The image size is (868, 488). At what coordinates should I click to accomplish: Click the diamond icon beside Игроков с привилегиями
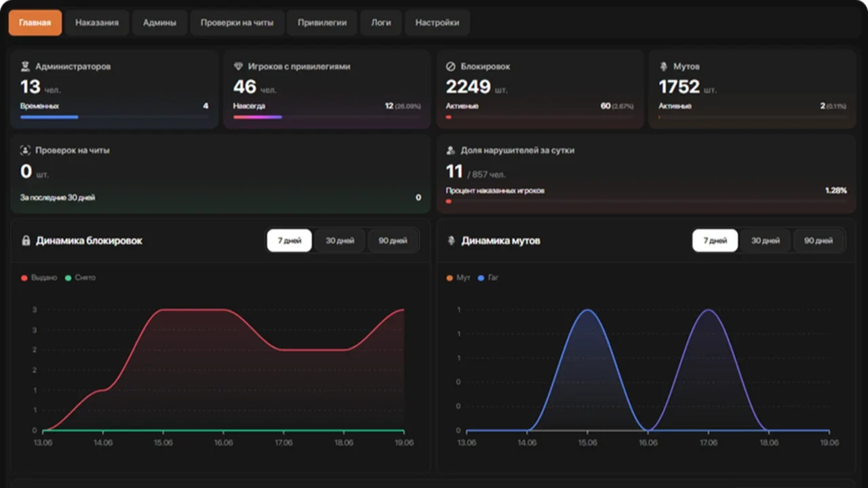[x=238, y=66]
